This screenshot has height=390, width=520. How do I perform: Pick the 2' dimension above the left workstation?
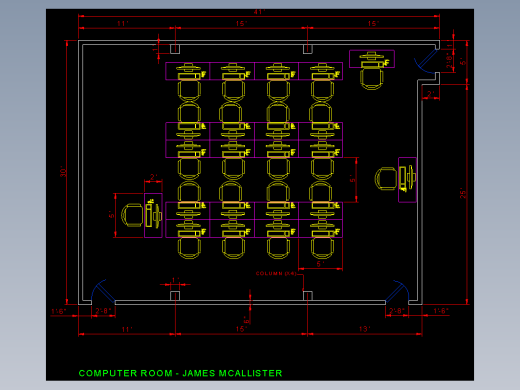[x=153, y=177]
